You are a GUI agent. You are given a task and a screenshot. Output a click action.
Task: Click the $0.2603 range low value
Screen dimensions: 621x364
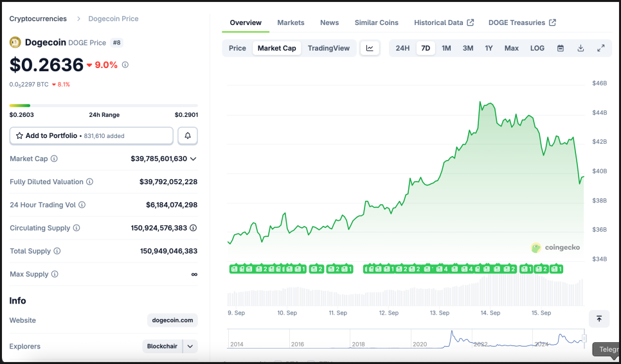21,115
